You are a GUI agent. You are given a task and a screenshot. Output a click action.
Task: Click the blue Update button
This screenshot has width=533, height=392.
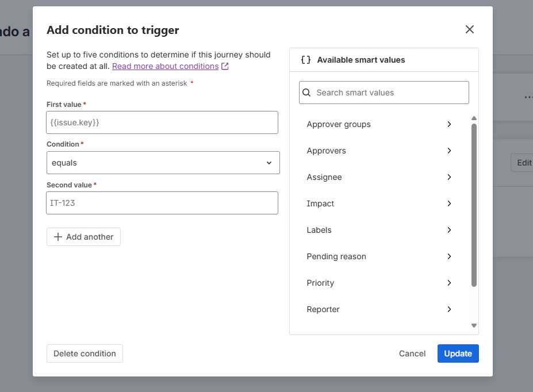458,353
